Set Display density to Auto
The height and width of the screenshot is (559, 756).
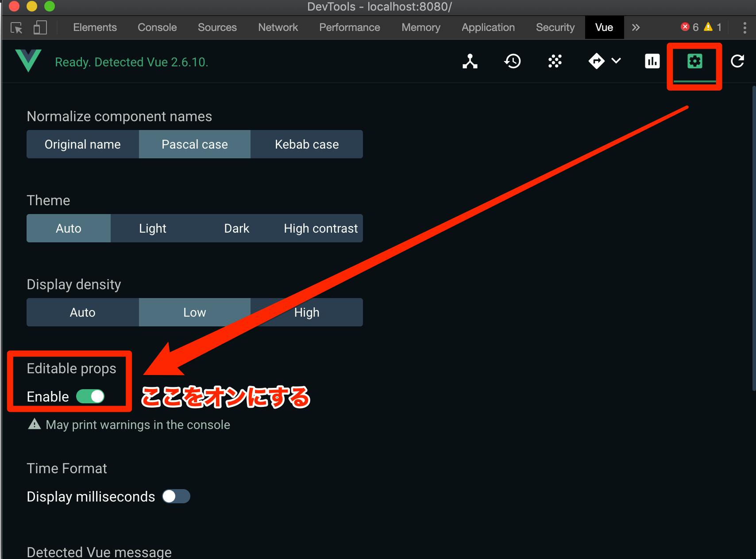point(83,312)
